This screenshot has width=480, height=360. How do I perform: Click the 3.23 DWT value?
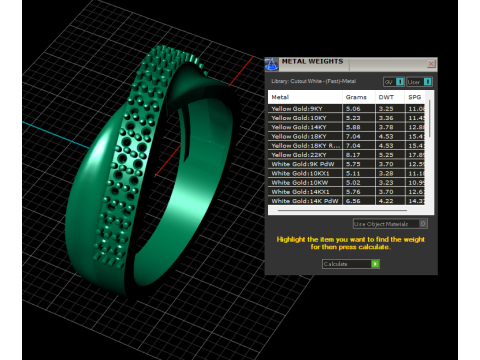point(386,183)
